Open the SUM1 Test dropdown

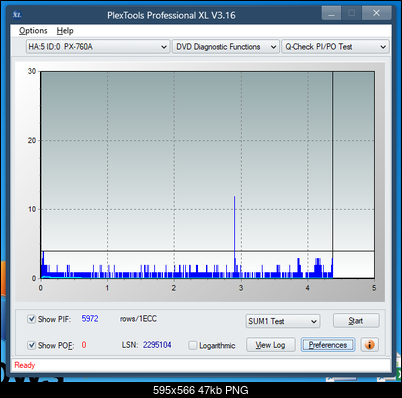tap(282, 321)
